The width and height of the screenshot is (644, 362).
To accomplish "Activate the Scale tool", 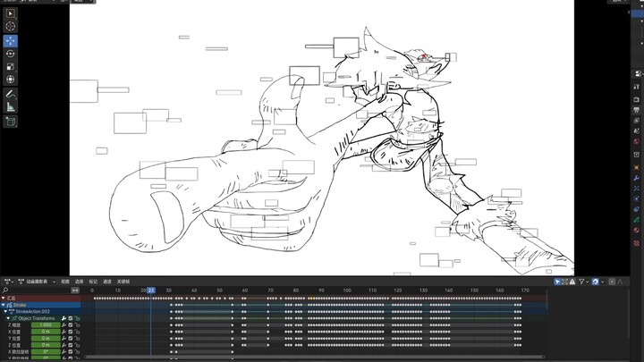I will point(10,66).
